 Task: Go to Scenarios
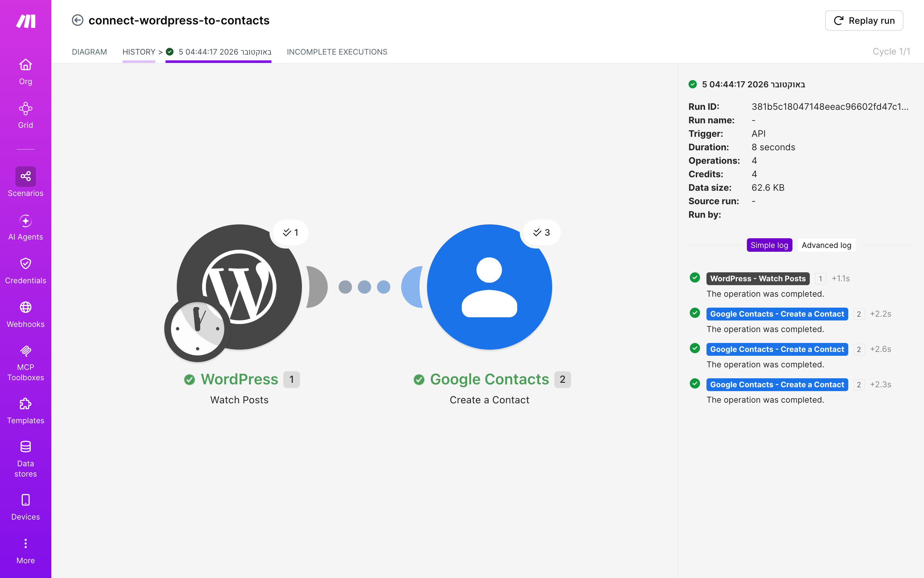pyautogui.click(x=26, y=182)
